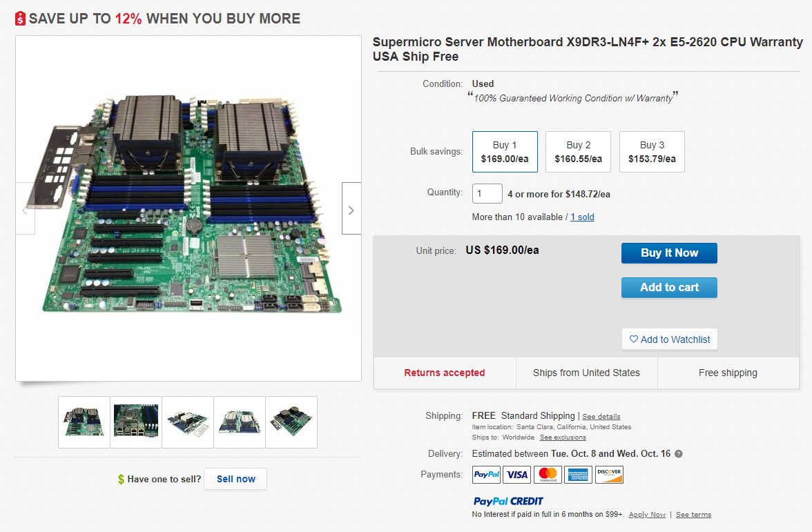Choose the Buy 3 bulk option
Image resolution: width=812 pixels, height=532 pixels.
[652, 152]
